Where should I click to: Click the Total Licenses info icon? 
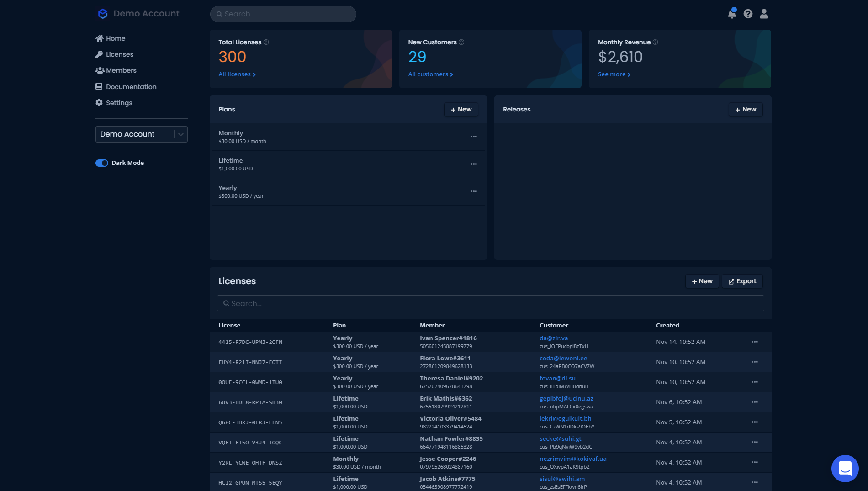tap(266, 42)
